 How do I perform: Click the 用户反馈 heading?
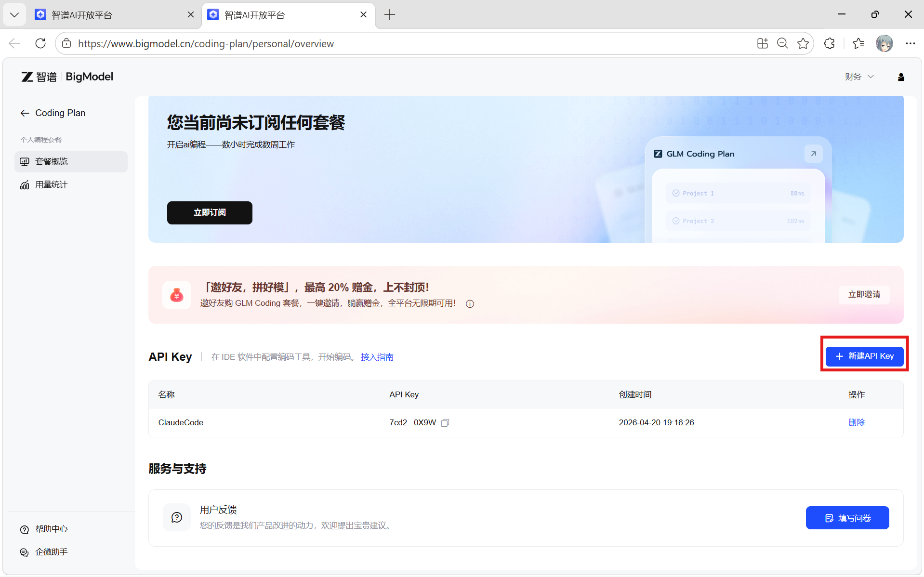(x=218, y=510)
